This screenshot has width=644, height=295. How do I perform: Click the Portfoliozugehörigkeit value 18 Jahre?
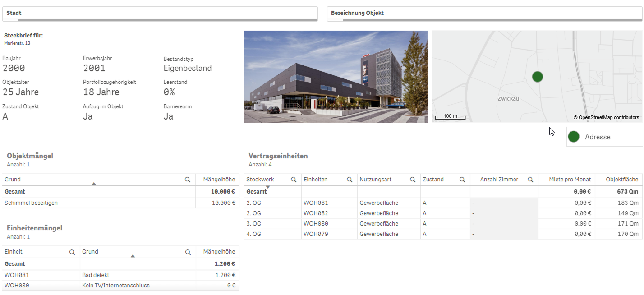[101, 92]
